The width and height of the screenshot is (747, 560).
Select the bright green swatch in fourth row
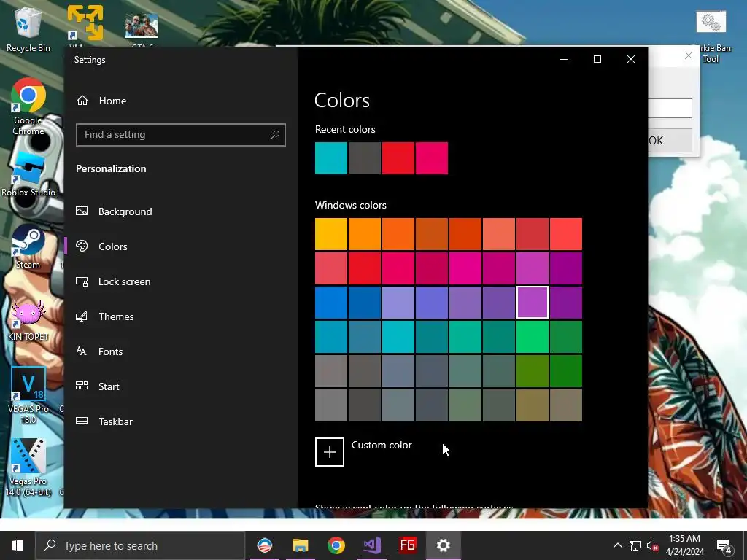pos(532,337)
